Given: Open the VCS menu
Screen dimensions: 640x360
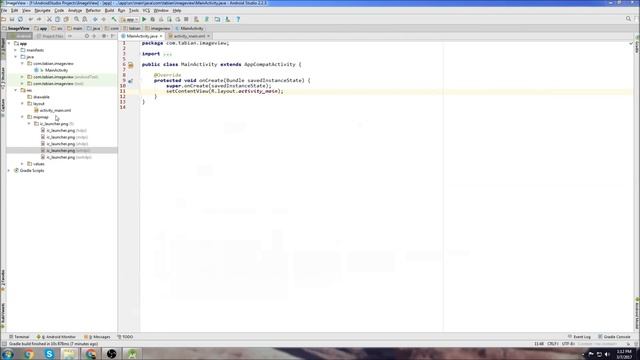Looking at the screenshot, I should 146,10.
